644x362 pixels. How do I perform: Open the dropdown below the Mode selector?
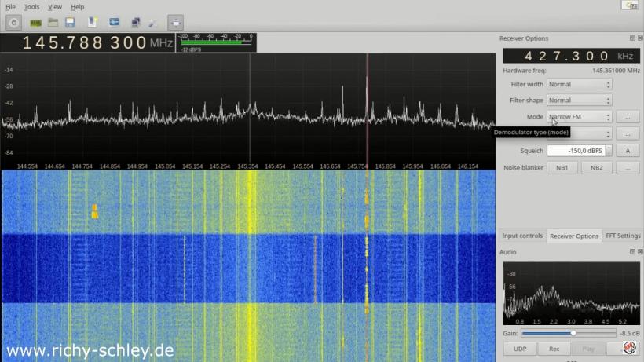tap(591, 133)
